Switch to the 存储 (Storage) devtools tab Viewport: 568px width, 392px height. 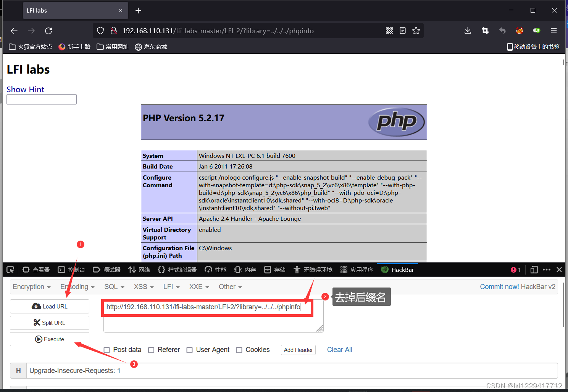(x=274, y=270)
